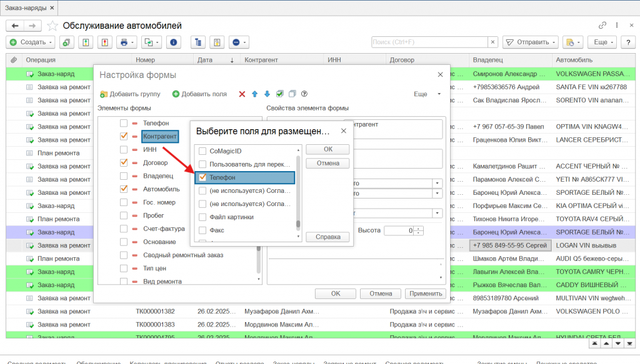Screen dimensions: 640x364
Task: Click the red delete X icon in form settings
Action: [x=242, y=94]
